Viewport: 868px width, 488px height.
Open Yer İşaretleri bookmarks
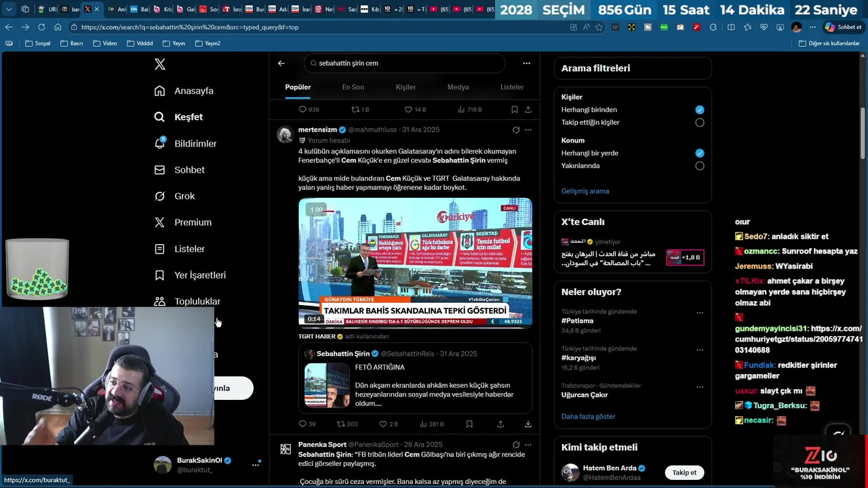pyautogui.click(x=190, y=275)
